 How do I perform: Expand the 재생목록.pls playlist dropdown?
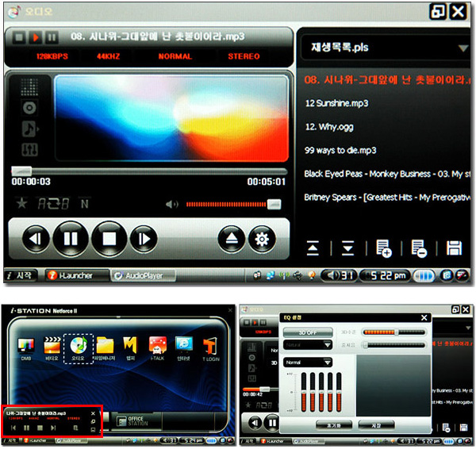[x=463, y=48]
